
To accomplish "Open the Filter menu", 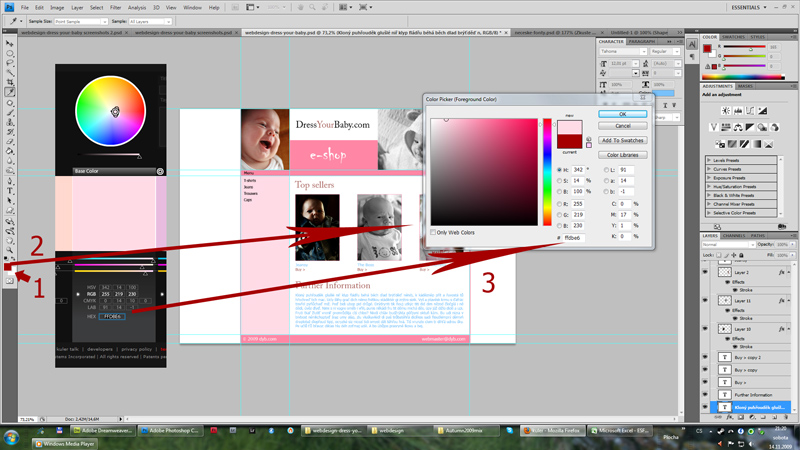I will click(116, 7).
